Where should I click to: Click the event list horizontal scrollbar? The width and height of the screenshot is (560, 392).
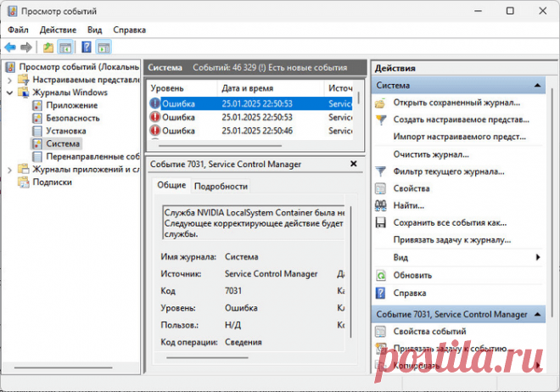click(x=220, y=146)
